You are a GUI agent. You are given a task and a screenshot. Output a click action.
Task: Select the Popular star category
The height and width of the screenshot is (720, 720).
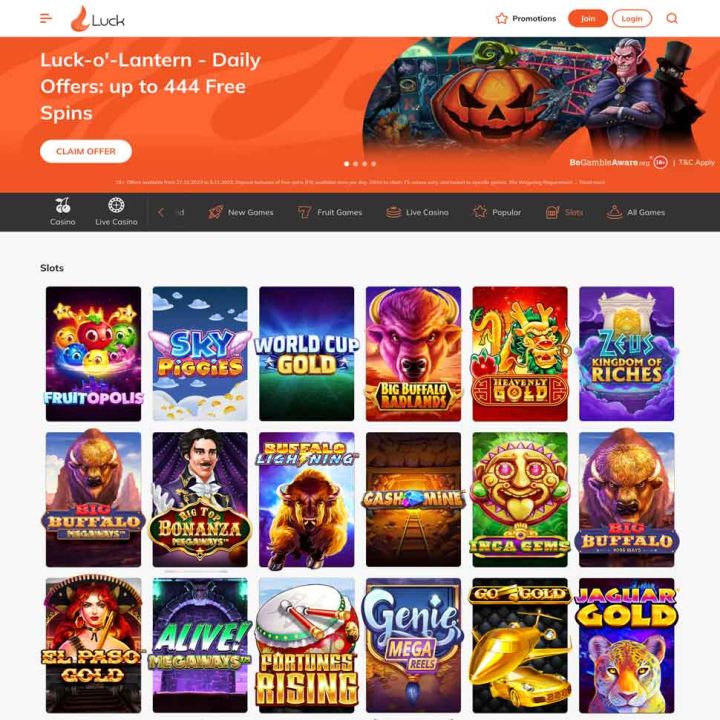point(497,212)
